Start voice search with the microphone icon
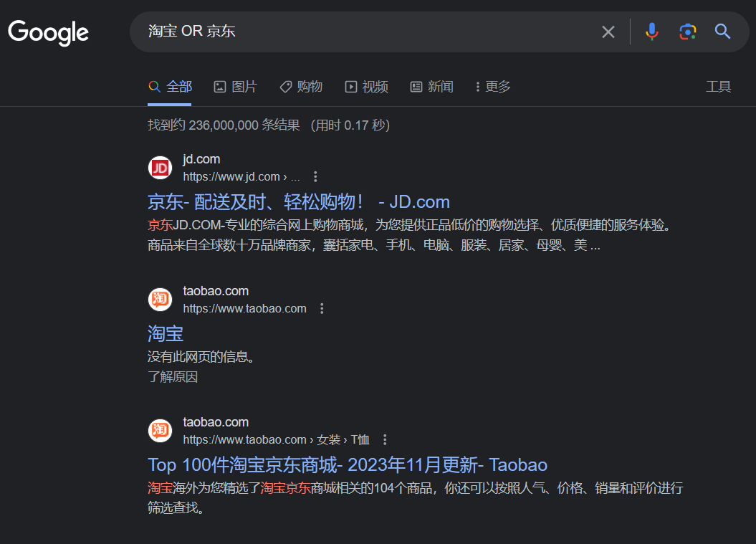The image size is (756, 544). point(651,32)
